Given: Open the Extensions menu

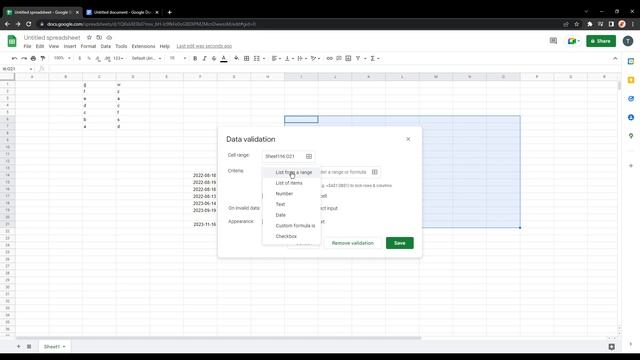Looking at the screenshot, I should click(x=143, y=47).
